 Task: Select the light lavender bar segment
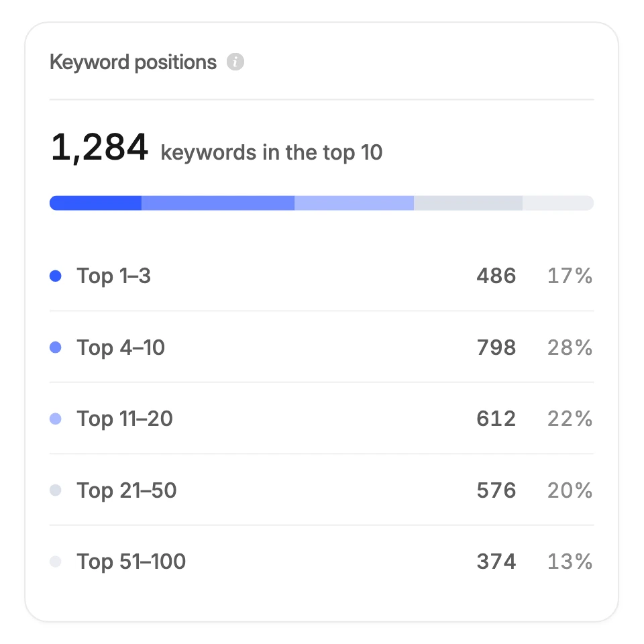[x=354, y=203]
